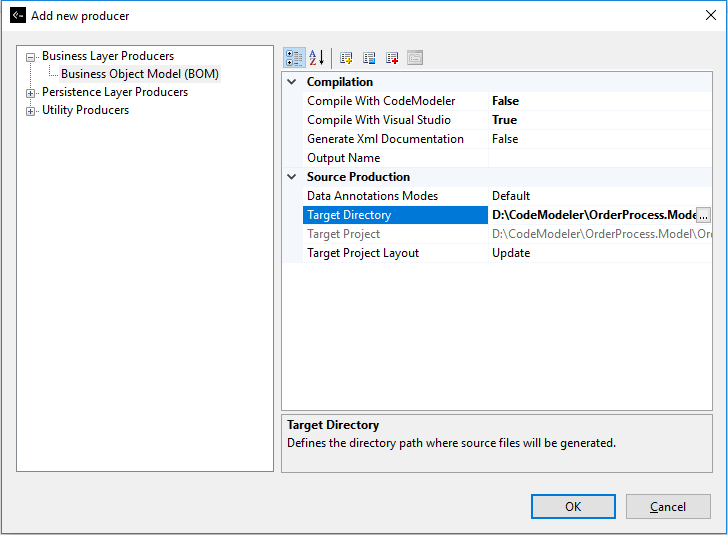Image resolution: width=728 pixels, height=535 pixels.
Task: Collapse the Source Production category
Action: pos(292,177)
